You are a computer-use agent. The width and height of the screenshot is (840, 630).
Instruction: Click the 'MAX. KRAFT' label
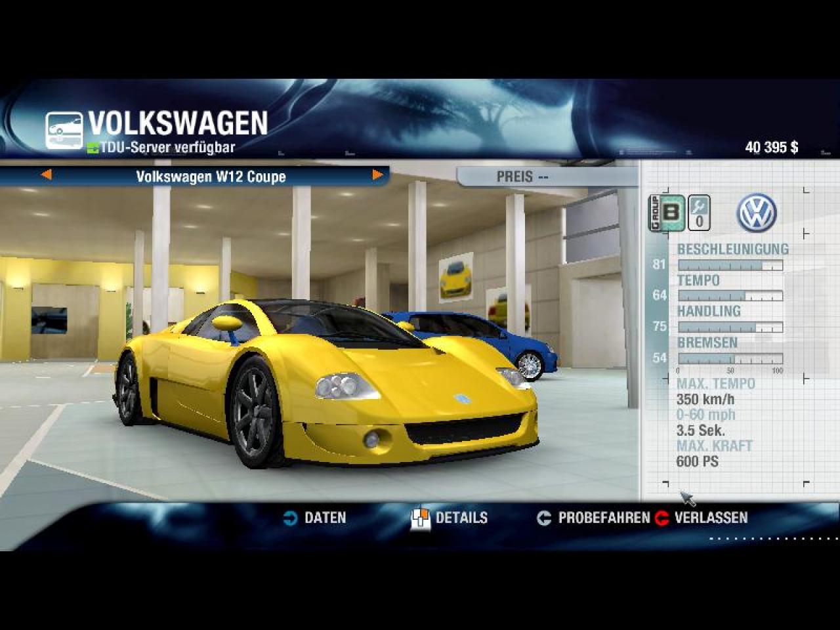715,446
